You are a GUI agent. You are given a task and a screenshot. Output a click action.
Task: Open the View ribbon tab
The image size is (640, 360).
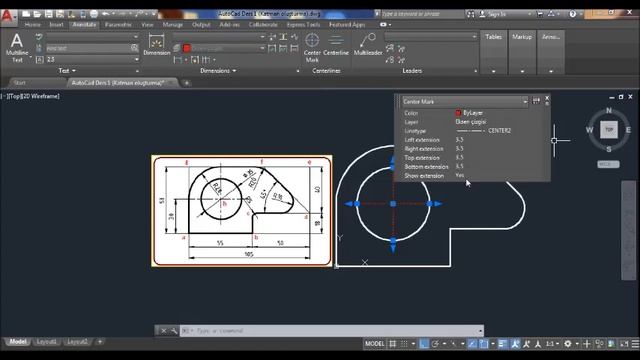click(x=147, y=25)
